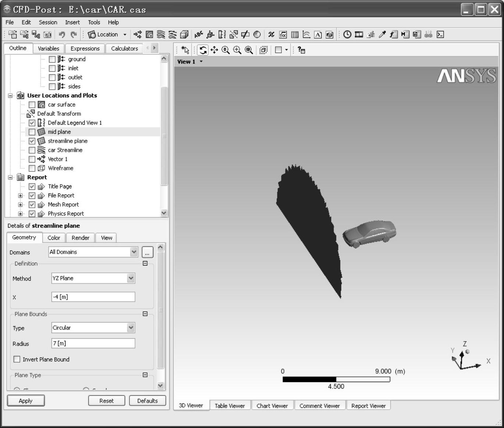504x428 pixels.
Task: Click the Contour insert toolbar icon
Action: [149, 35]
